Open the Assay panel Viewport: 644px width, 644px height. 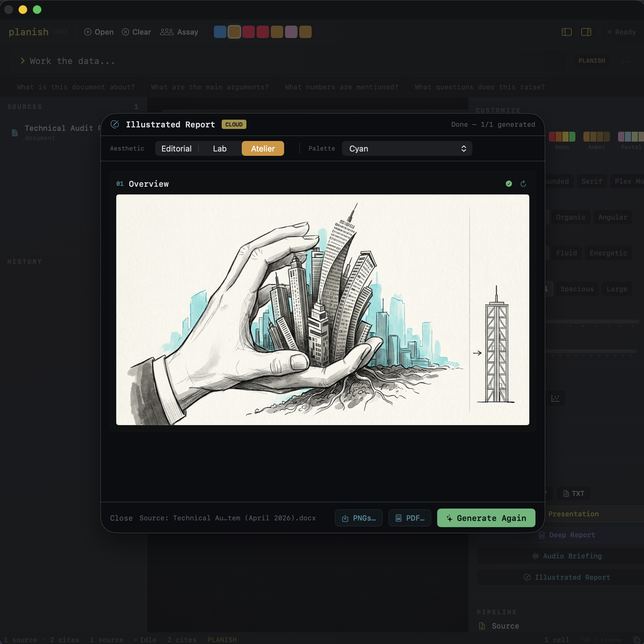[x=167, y=32]
